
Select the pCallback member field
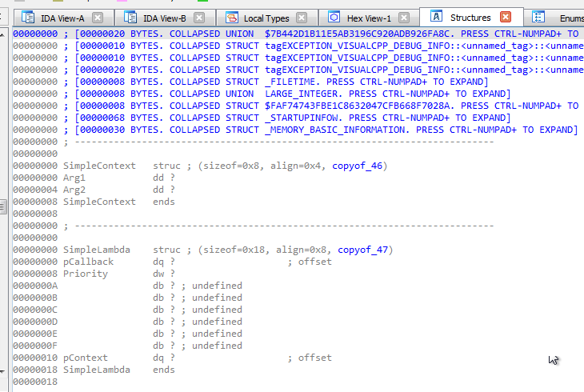(89, 262)
